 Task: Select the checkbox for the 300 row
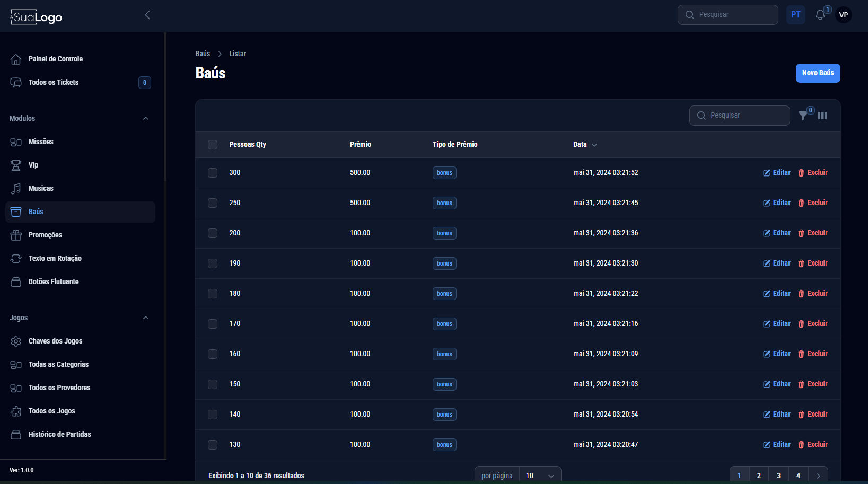pyautogui.click(x=213, y=173)
